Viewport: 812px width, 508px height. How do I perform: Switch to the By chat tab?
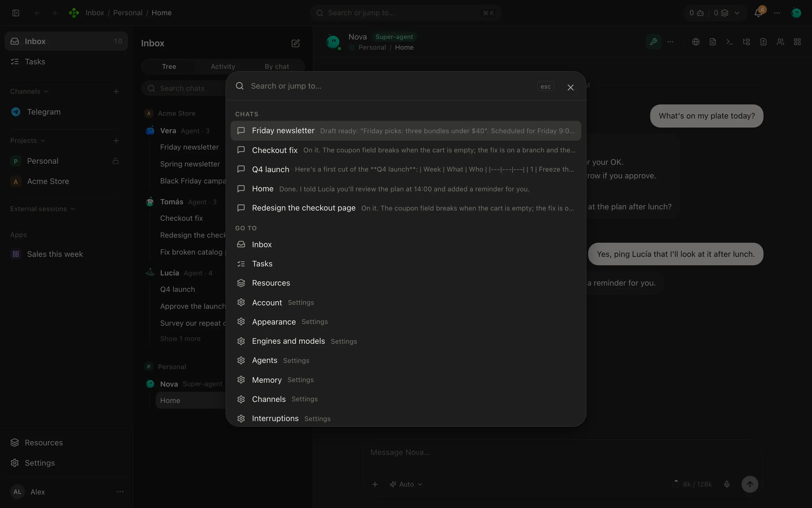(277, 67)
